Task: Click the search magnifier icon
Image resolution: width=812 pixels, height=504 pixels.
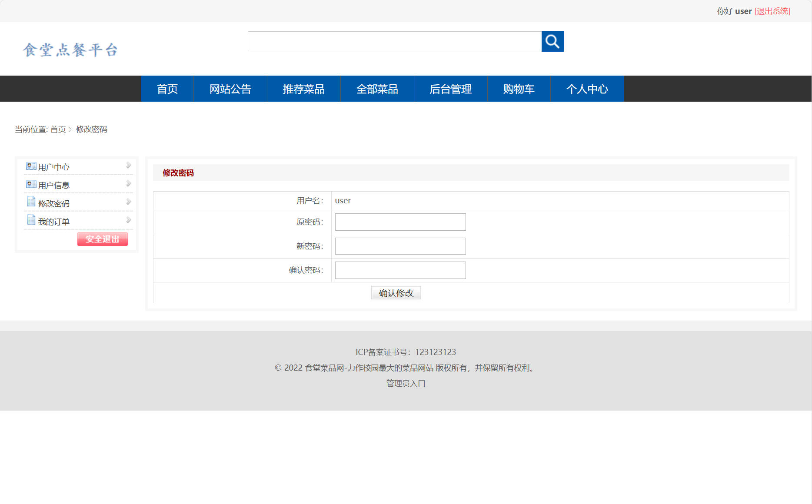Action: click(552, 41)
